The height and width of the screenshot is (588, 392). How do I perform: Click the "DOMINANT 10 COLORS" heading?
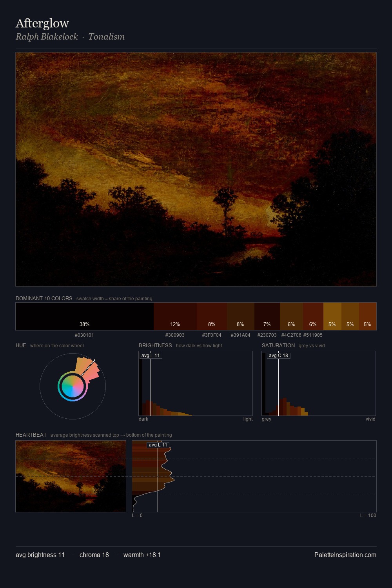tap(44, 298)
